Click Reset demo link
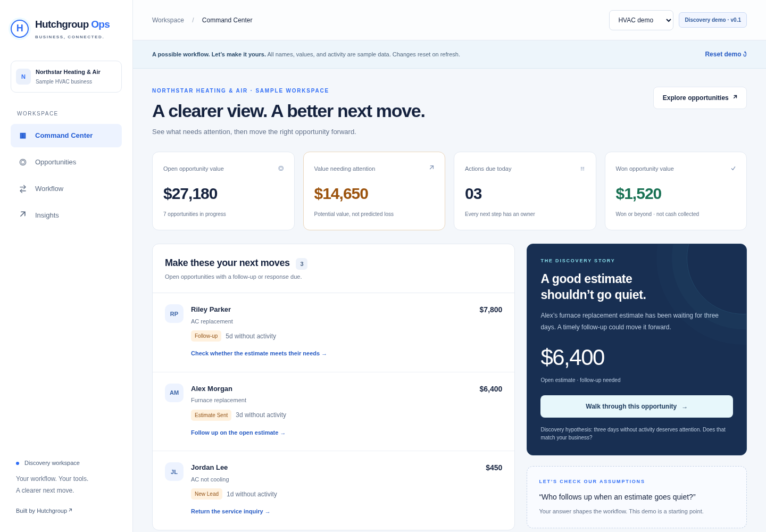 point(726,54)
